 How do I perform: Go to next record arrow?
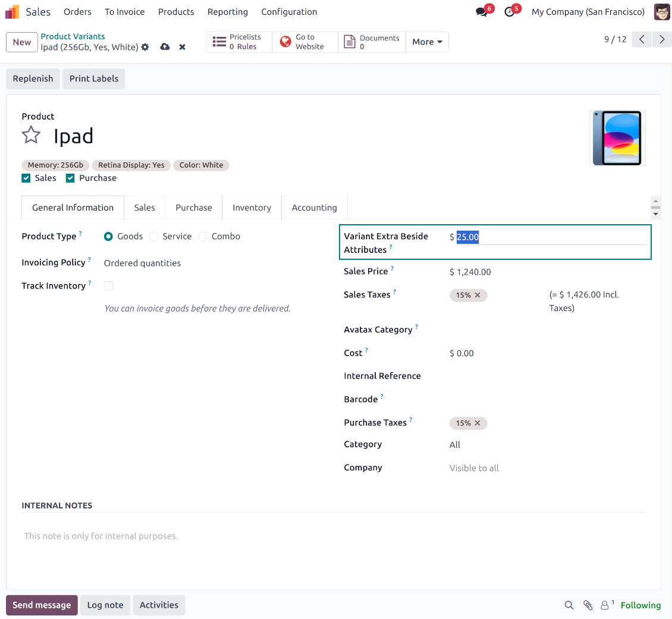click(x=662, y=39)
